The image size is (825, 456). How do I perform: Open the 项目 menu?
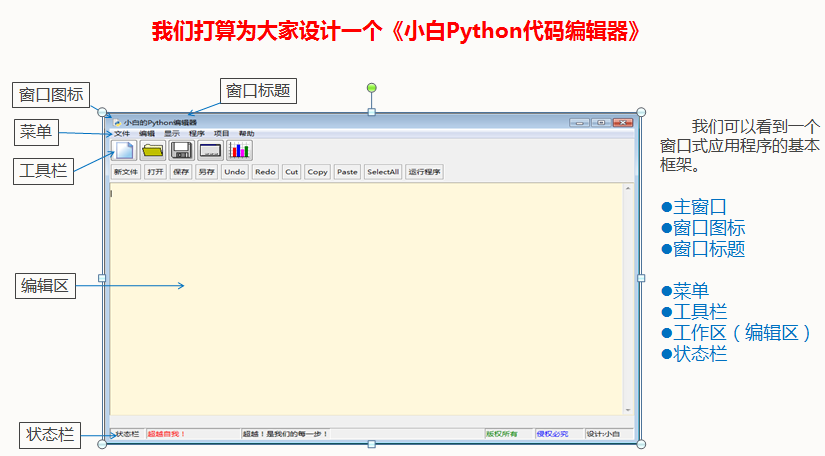pos(222,134)
